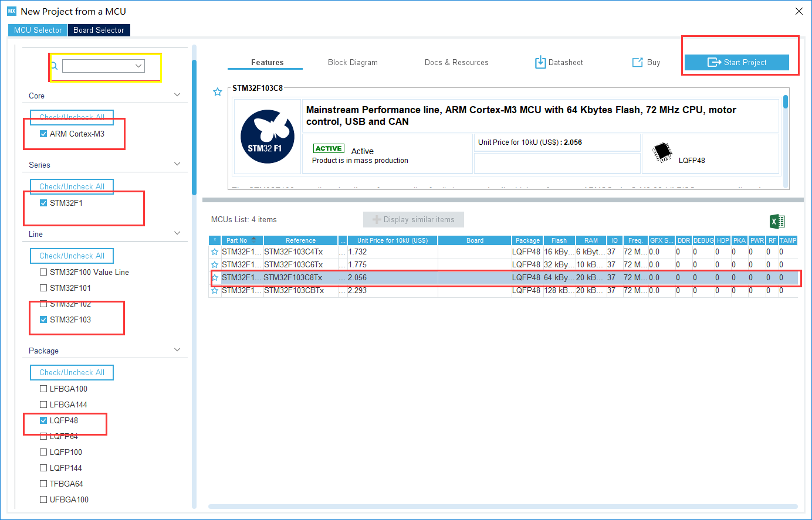Screen dimensions: 812x520
Task: Star the STM32F103CBTx row
Action: (x=215, y=291)
